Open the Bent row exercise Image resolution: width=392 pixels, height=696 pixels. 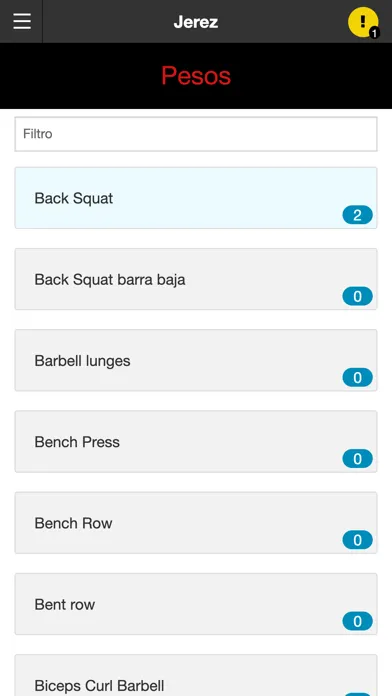click(196, 604)
